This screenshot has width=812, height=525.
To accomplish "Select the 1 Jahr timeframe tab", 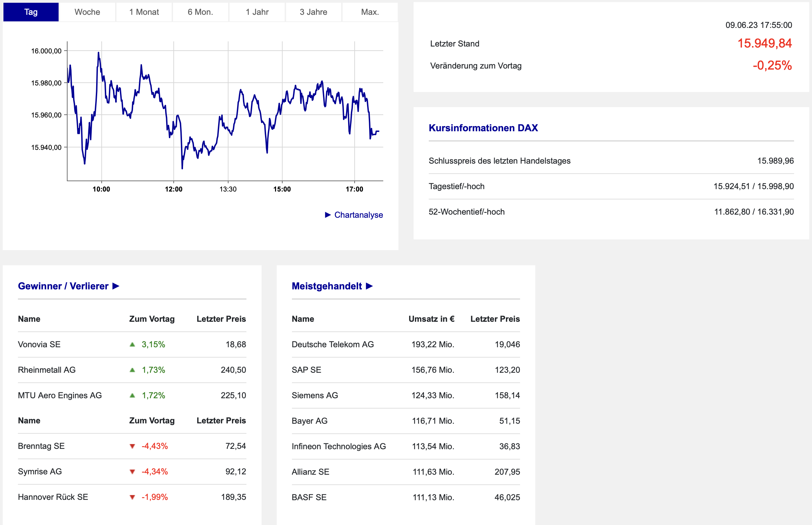I will [257, 12].
